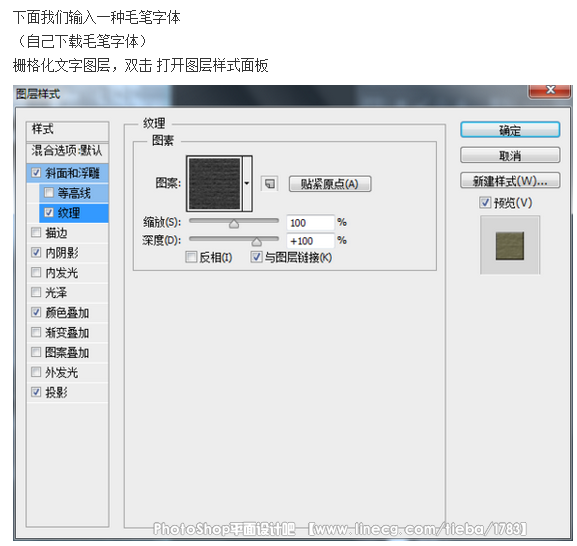
Task: Enable the 渐变叠加 checkbox
Action: click(36, 332)
